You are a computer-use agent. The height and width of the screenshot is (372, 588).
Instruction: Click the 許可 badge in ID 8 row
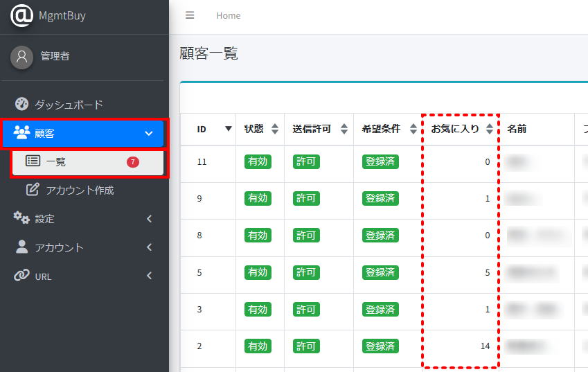(x=306, y=235)
